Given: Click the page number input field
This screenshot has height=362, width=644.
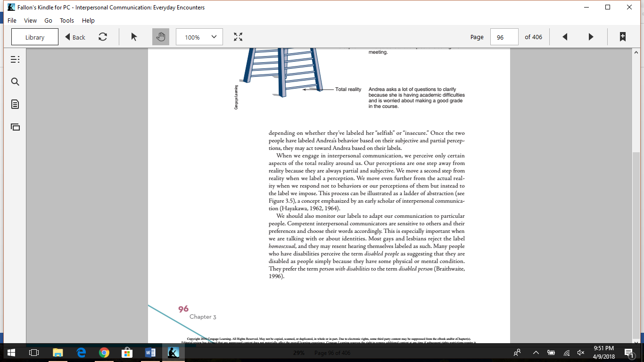Looking at the screenshot, I should coord(504,36).
